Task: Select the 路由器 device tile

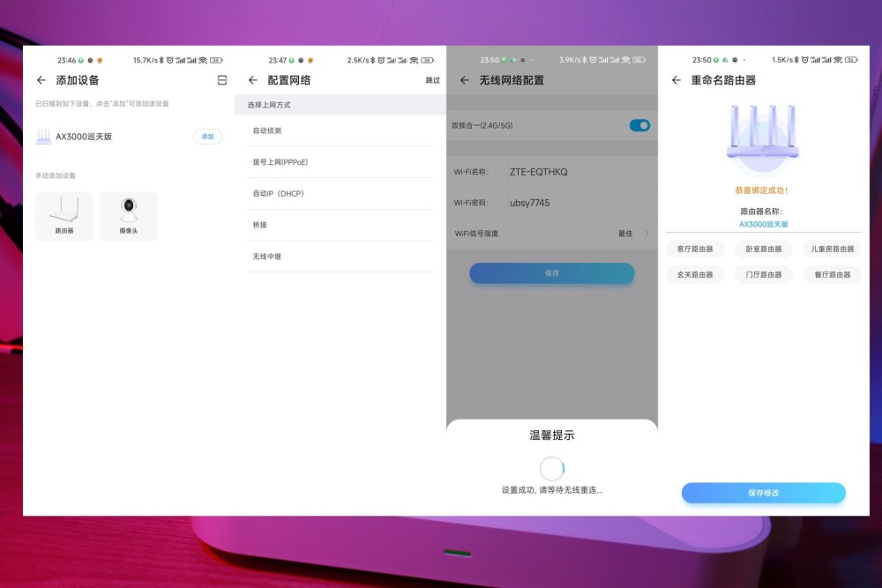Action: (64, 217)
